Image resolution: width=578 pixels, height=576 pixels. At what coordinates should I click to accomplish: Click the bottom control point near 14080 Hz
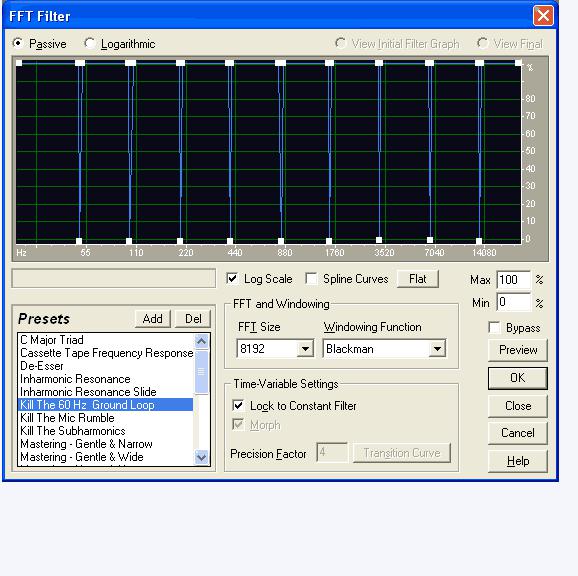pyautogui.click(x=479, y=241)
